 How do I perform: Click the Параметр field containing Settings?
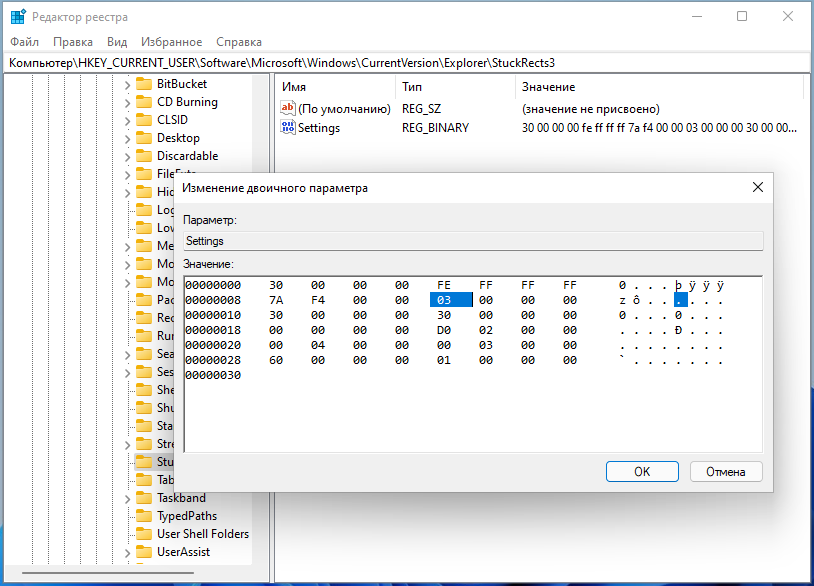(x=473, y=241)
